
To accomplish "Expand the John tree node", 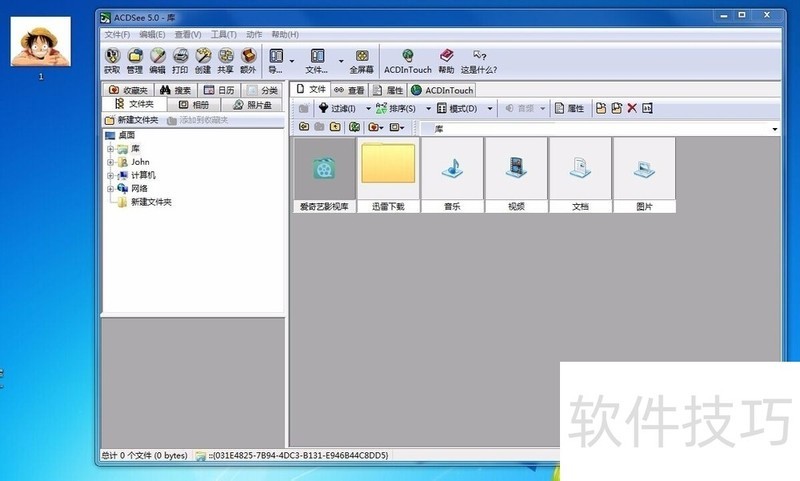I will pos(110,162).
